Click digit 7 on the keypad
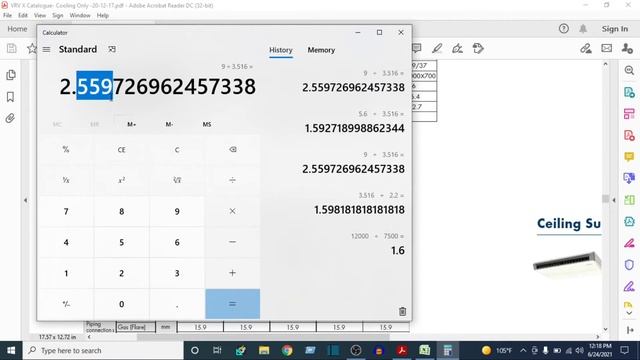The height and width of the screenshot is (360, 640). 66,211
